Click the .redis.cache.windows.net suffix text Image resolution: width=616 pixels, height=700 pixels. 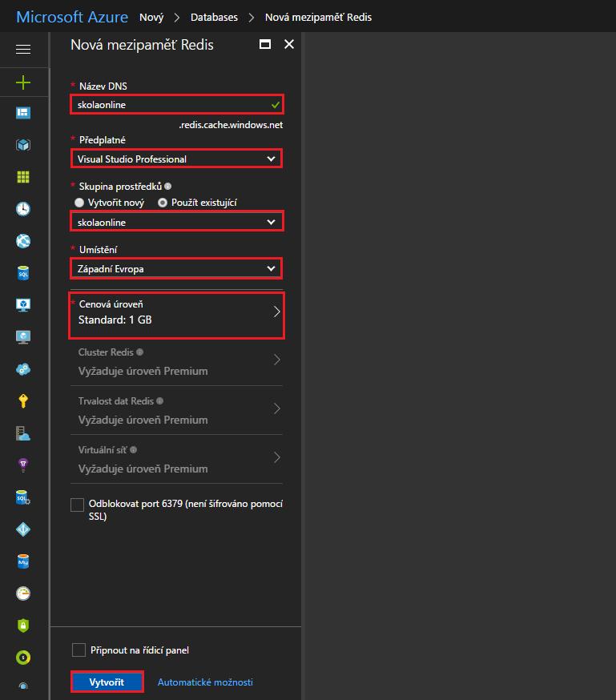(x=231, y=125)
